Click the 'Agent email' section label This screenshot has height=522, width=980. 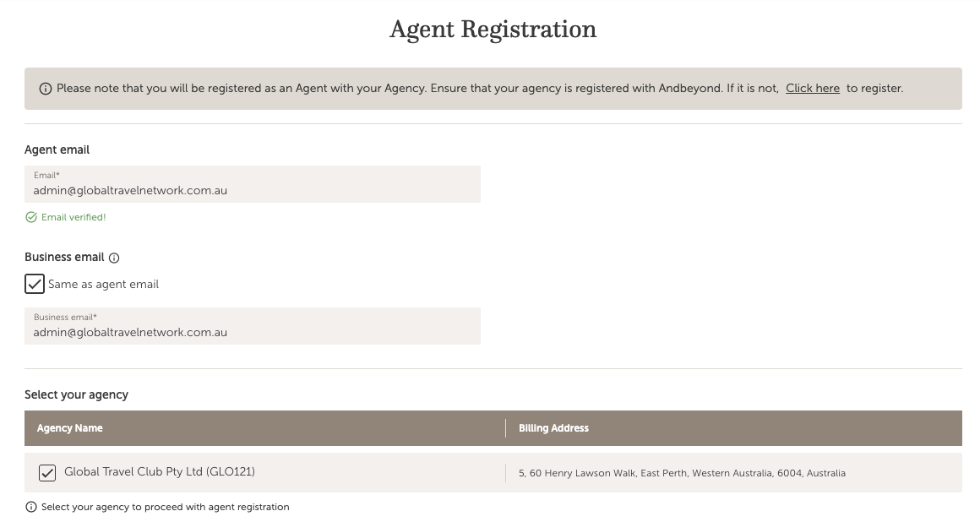[57, 150]
